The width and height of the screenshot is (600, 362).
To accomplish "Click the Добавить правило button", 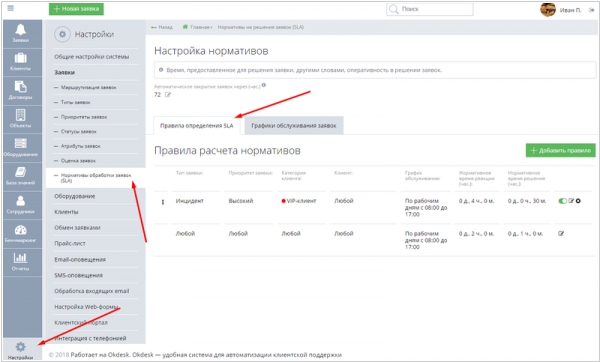I will point(561,150).
